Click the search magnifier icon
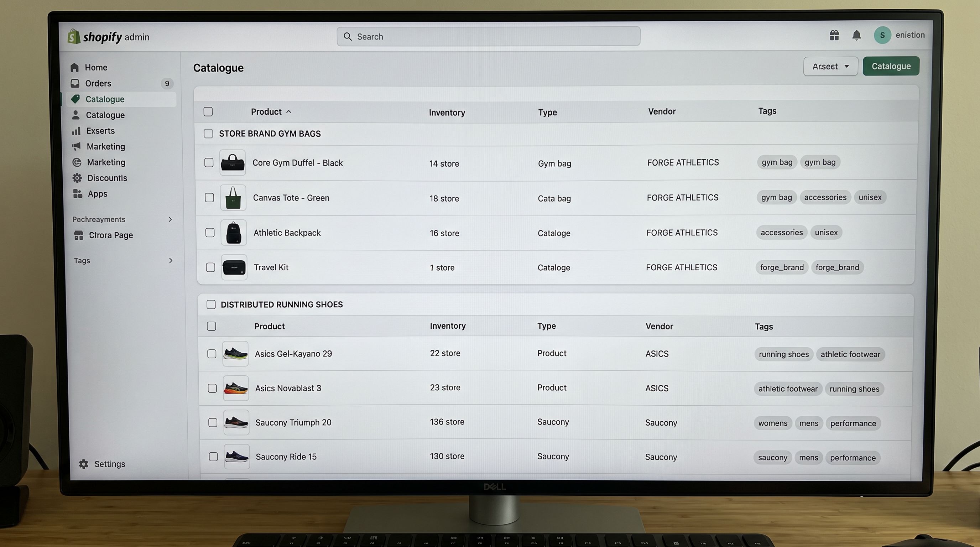 (x=347, y=37)
